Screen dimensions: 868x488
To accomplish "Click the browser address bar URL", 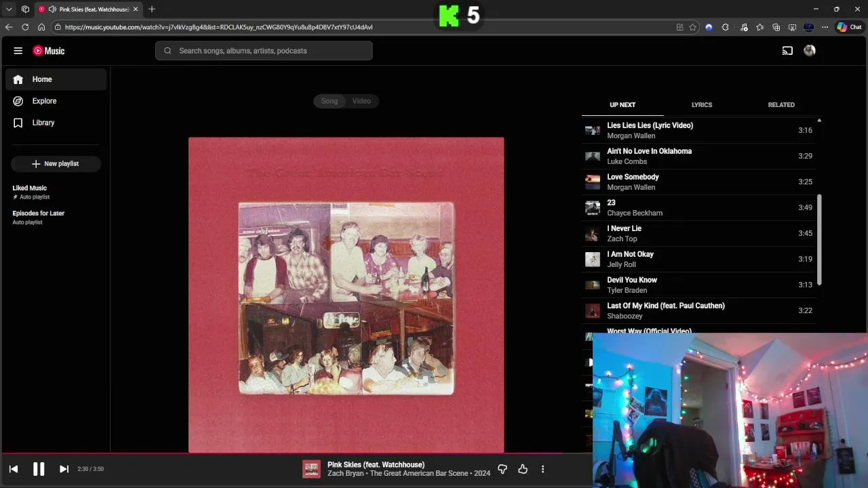I will tap(218, 27).
